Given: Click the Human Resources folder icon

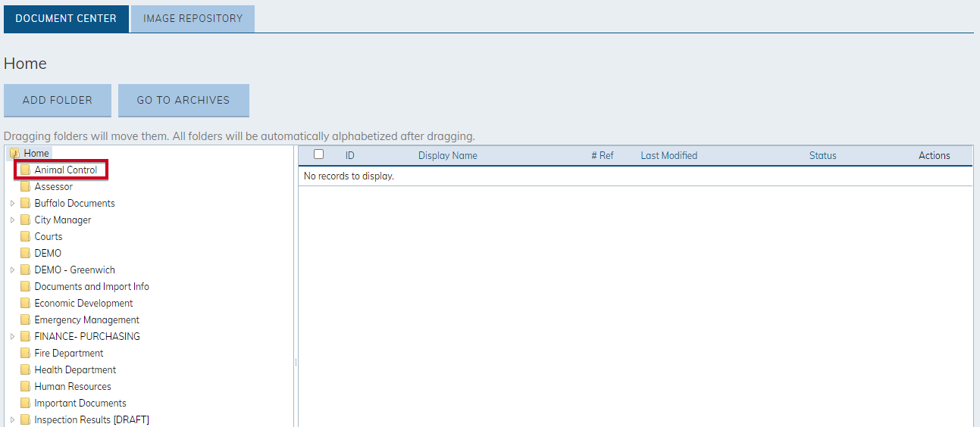Looking at the screenshot, I should 25,387.
